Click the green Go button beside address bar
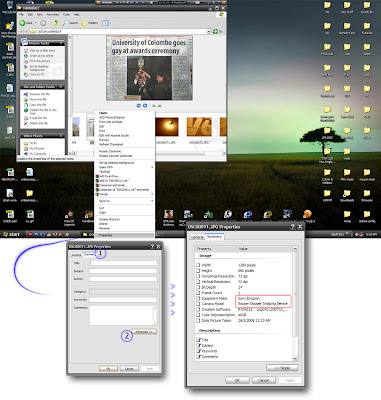 click(x=215, y=31)
